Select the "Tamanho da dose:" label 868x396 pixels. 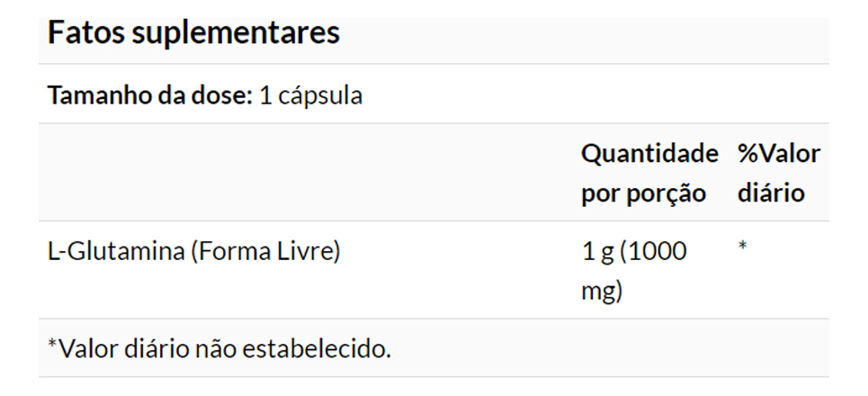click(x=149, y=94)
